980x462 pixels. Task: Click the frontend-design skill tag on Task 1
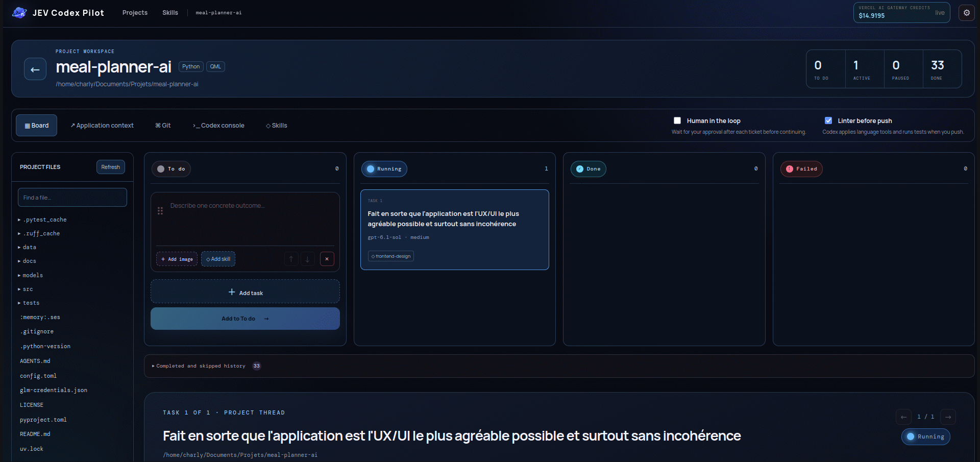coord(391,256)
